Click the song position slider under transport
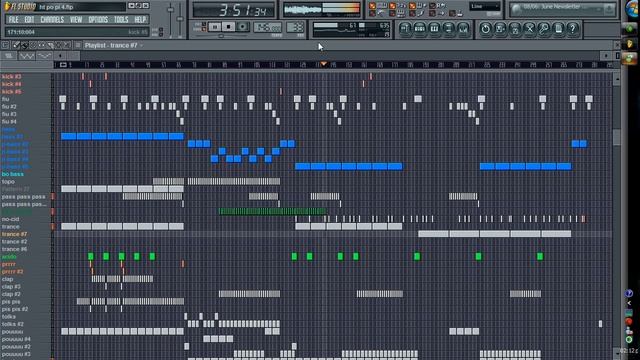The height and width of the screenshot is (360, 640). tap(222, 36)
